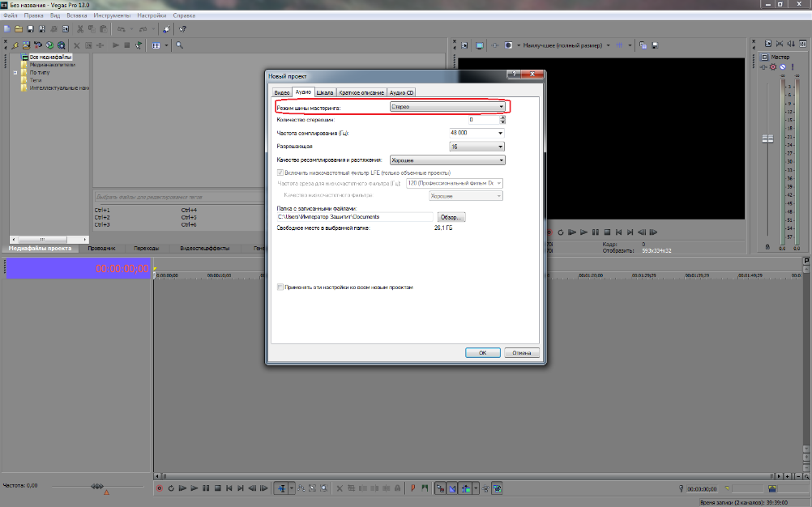This screenshot has width=812, height=507.
Task: Toggle Enable snapping icon in timeline toolbar
Action: (x=440, y=488)
